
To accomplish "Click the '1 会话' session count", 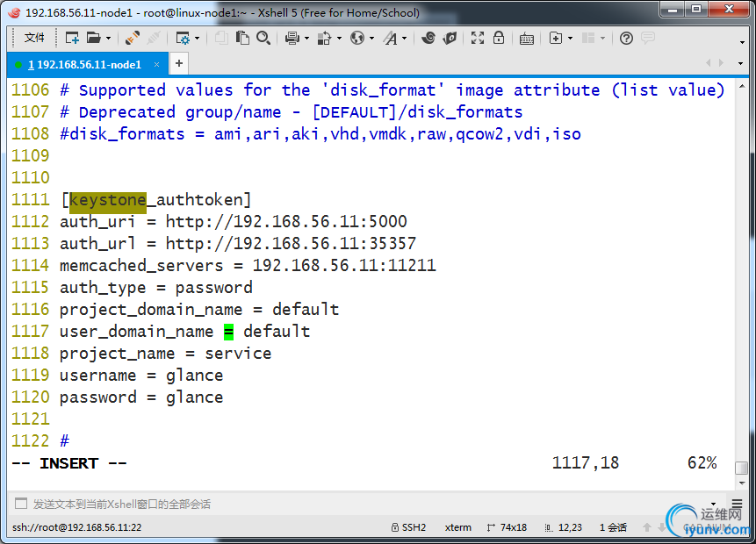I will 613,527.
